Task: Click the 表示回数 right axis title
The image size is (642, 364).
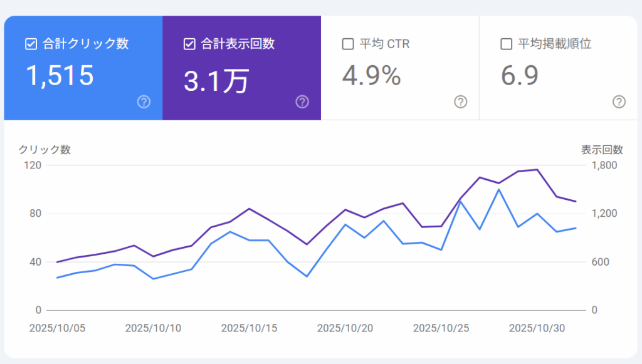Action: tap(602, 150)
